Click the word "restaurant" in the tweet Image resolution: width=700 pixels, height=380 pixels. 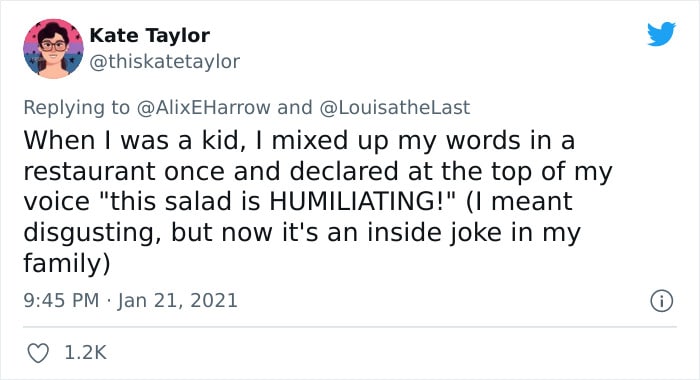point(90,171)
